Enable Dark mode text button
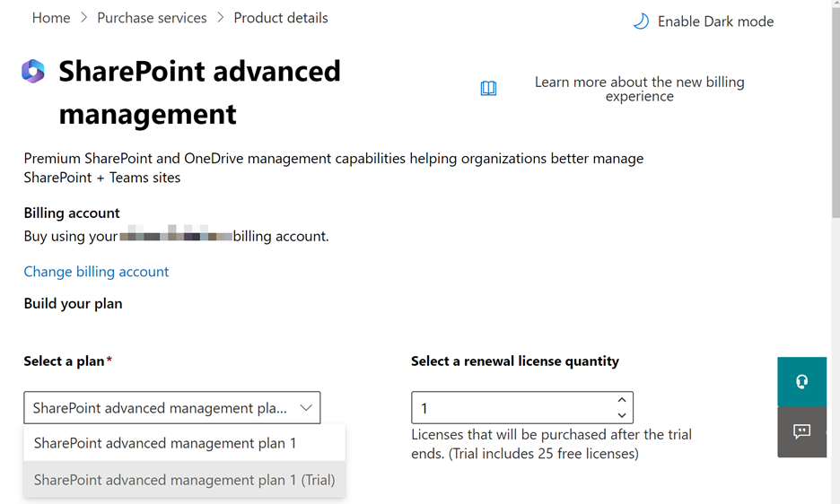Screen dimensions: 840x504 pyautogui.click(x=716, y=22)
